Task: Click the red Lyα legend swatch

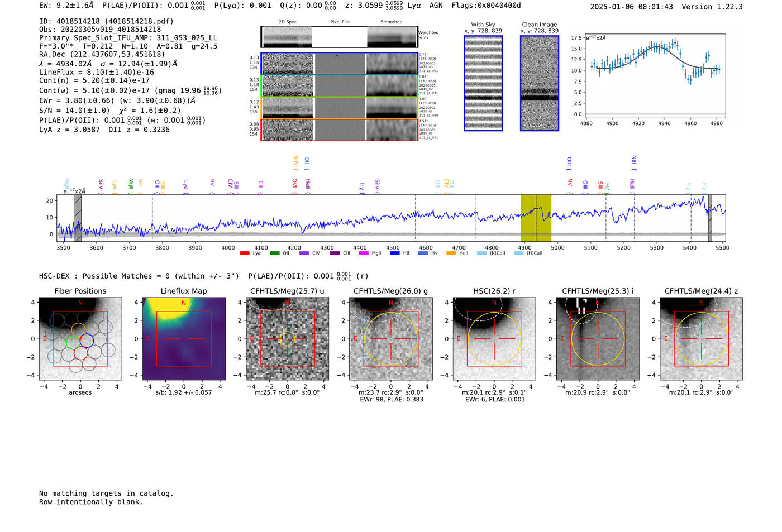Action: [x=244, y=253]
